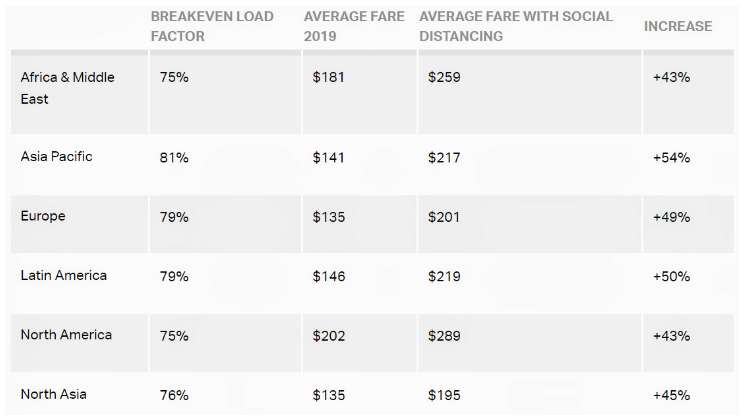Click North America's $202 fare cell
The height and width of the screenshot is (415, 741).
tap(329, 335)
